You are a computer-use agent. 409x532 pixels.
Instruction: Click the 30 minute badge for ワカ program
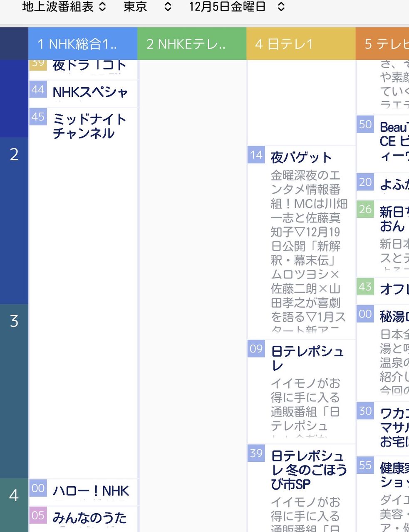pyautogui.click(x=365, y=411)
